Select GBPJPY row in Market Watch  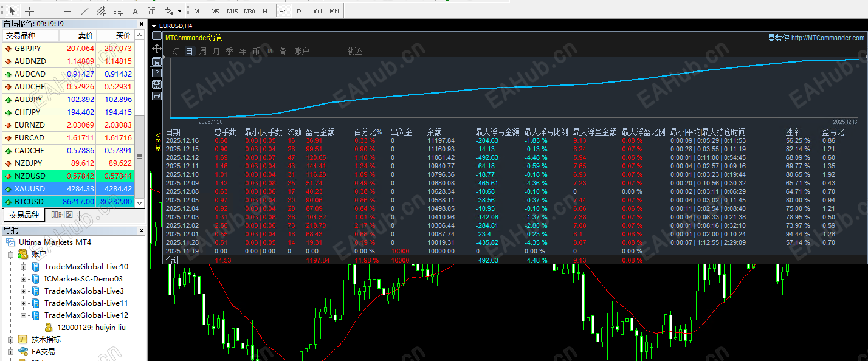(x=67, y=48)
